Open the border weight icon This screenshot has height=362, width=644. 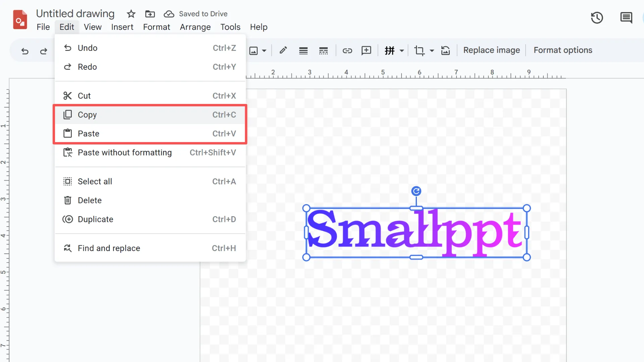[303, 51]
